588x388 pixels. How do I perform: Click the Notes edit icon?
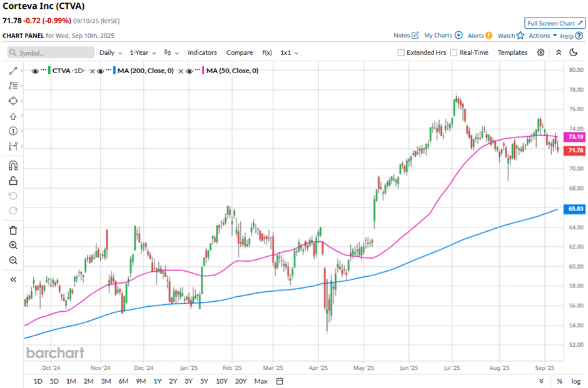click(x=415, y=35)
